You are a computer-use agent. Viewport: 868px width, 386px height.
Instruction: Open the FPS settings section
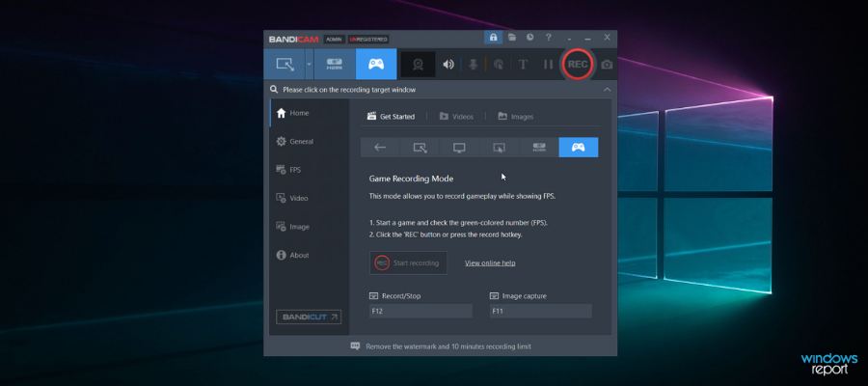[x=309, y=170]
